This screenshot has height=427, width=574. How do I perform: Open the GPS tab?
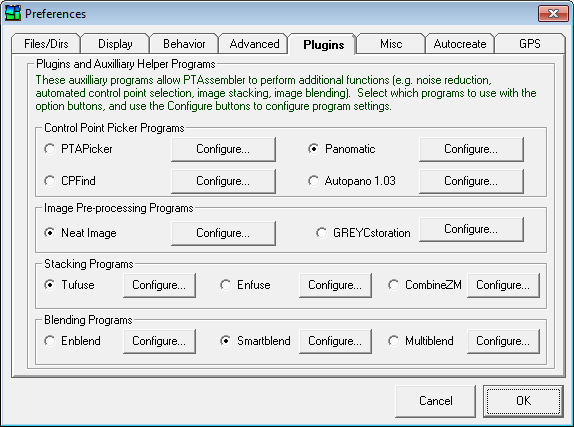pos(530,44)
